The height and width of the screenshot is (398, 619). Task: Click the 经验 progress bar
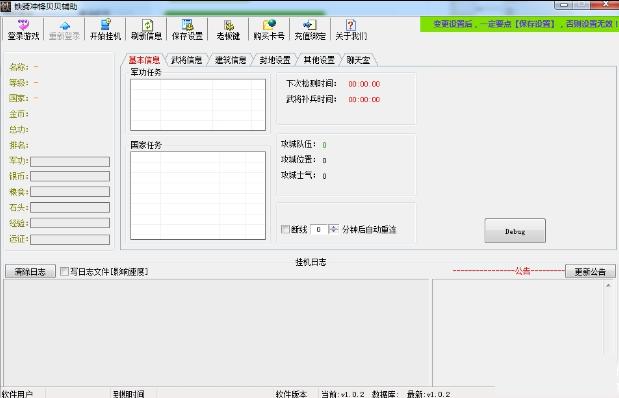(70, 223)
